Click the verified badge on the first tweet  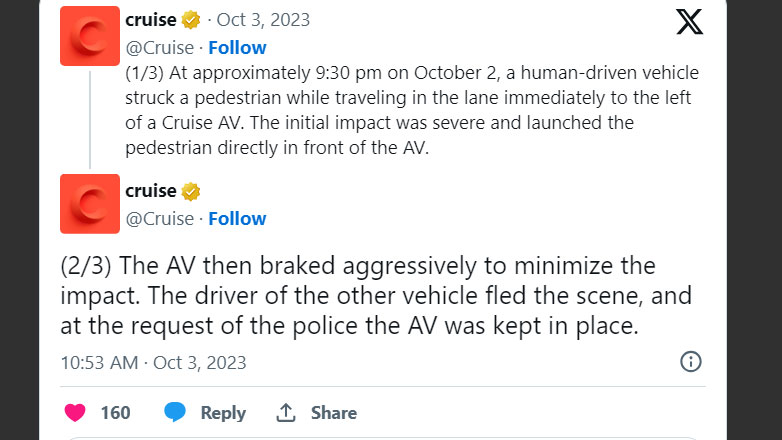[x=191, y=20]
